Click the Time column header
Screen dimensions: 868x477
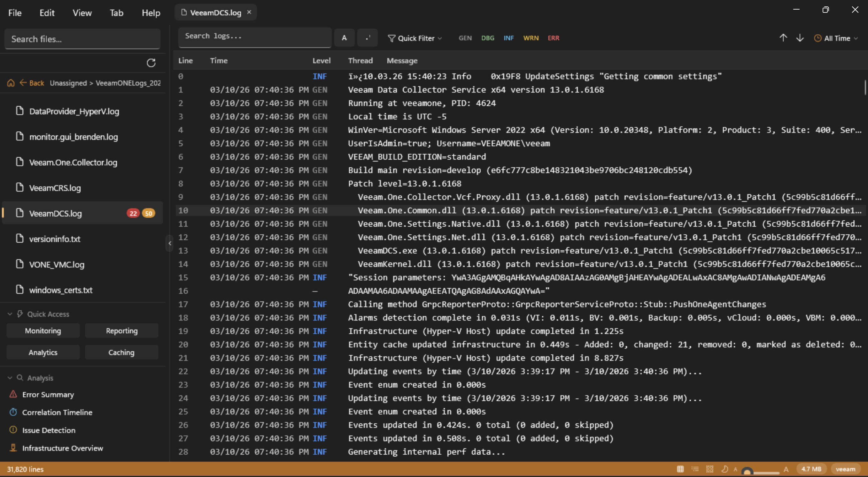pos(219,61)
